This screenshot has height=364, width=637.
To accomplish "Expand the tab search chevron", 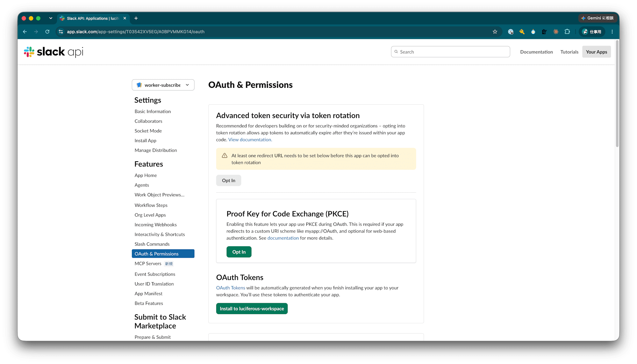I will (51, 18).
